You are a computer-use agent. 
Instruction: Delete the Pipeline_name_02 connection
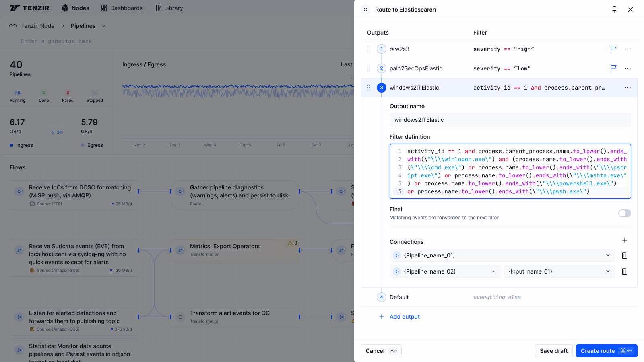[624, 271]
